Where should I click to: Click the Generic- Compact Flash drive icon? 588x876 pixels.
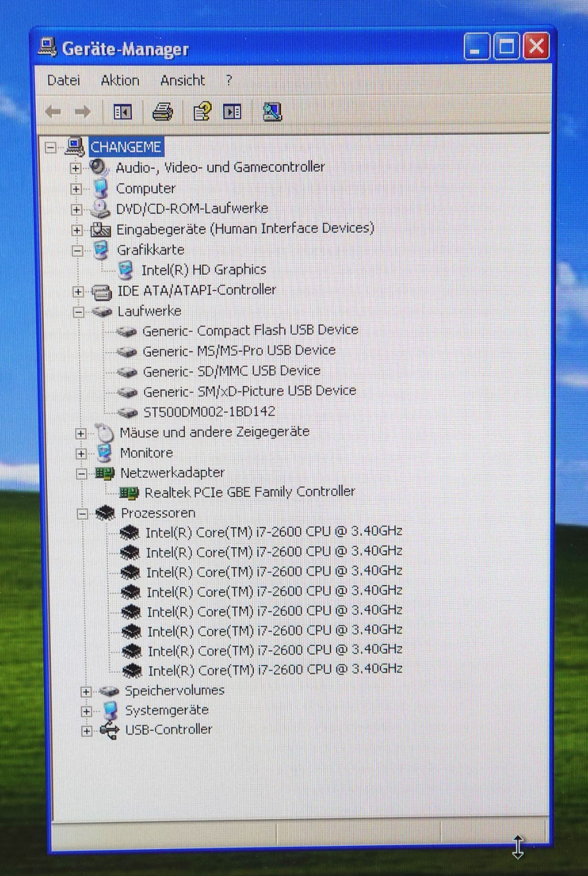126,331
